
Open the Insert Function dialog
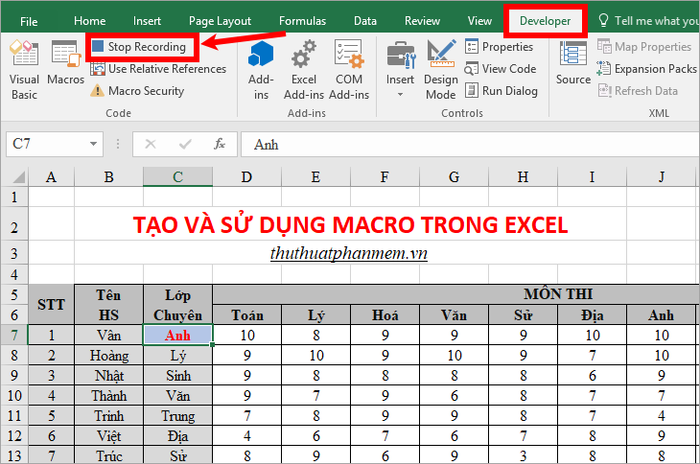[x=219, y=144]
